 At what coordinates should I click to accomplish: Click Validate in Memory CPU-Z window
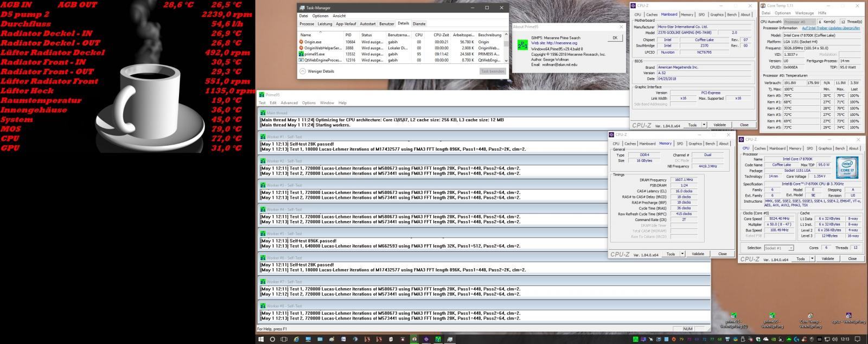click(698, 254)
